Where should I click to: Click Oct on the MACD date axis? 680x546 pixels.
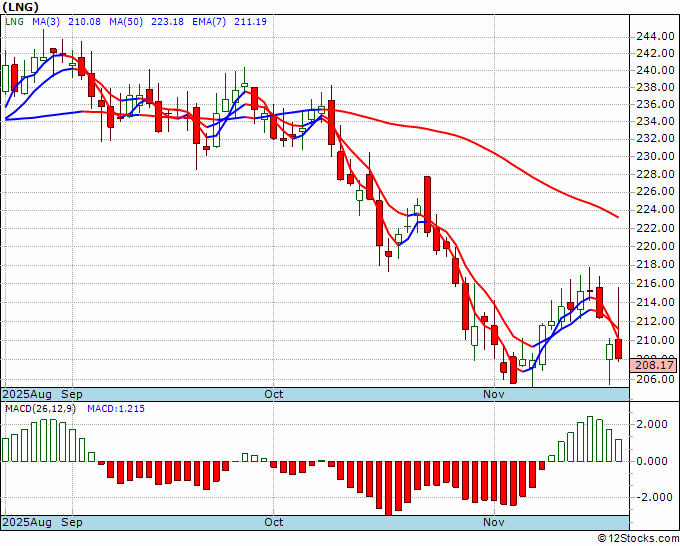(274, 522)
